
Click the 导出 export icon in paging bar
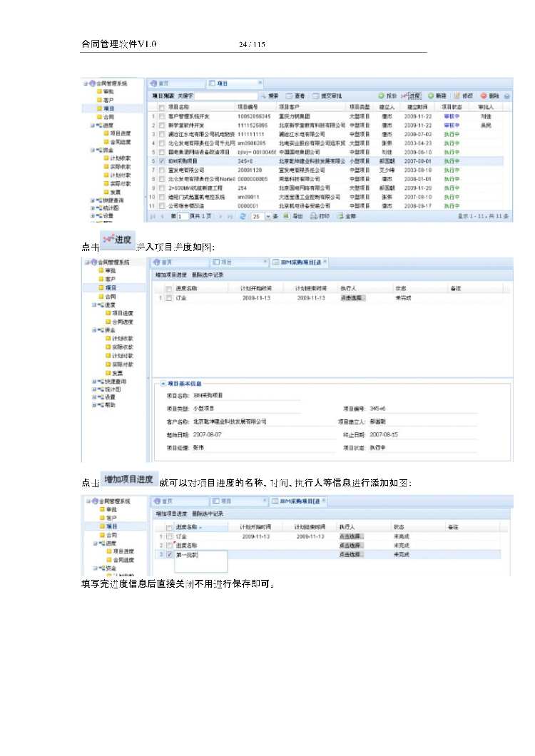pos(287,217)
